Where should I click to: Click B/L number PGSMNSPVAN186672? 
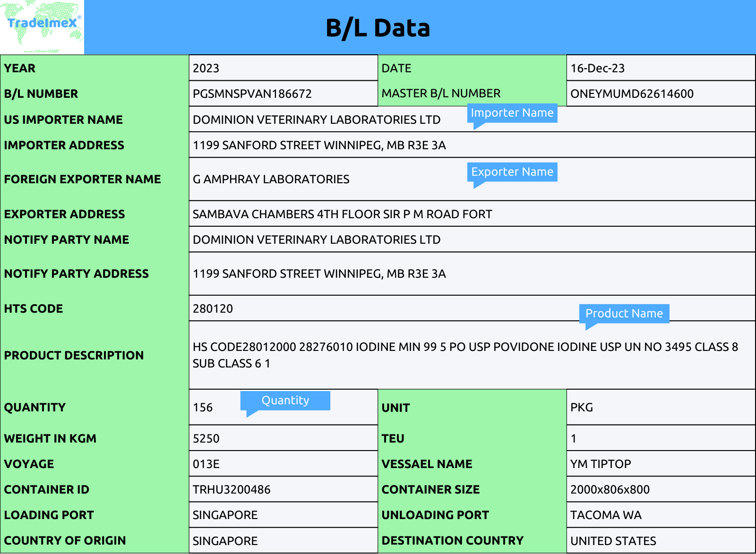point(252,94)
